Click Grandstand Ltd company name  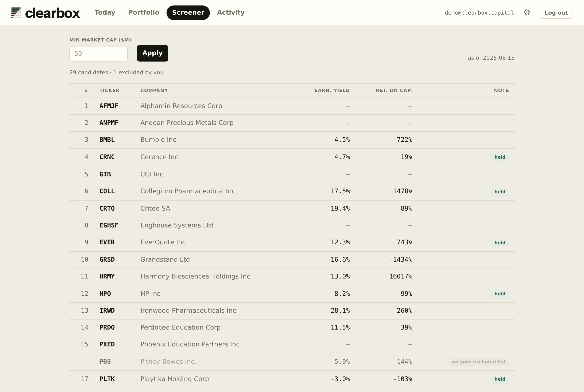[x=165, y=260]
